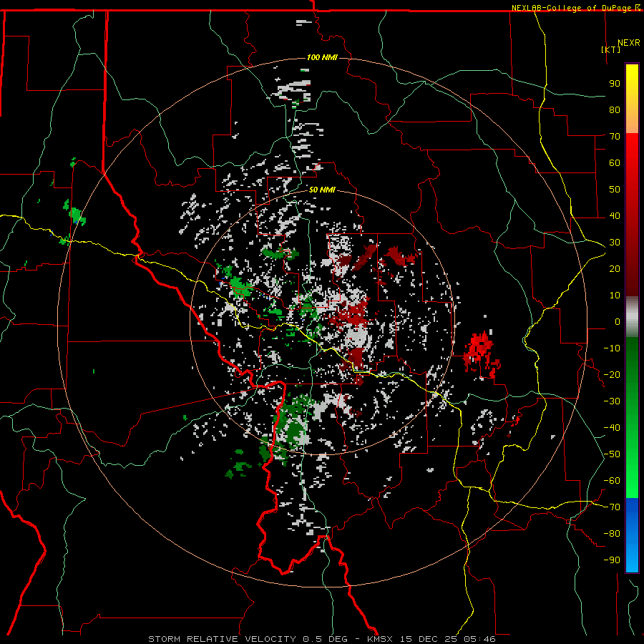The height and width of the screenshot is (644, 644).
Task: Click the -90 value on velocity scale
Action: click(612, 560)
